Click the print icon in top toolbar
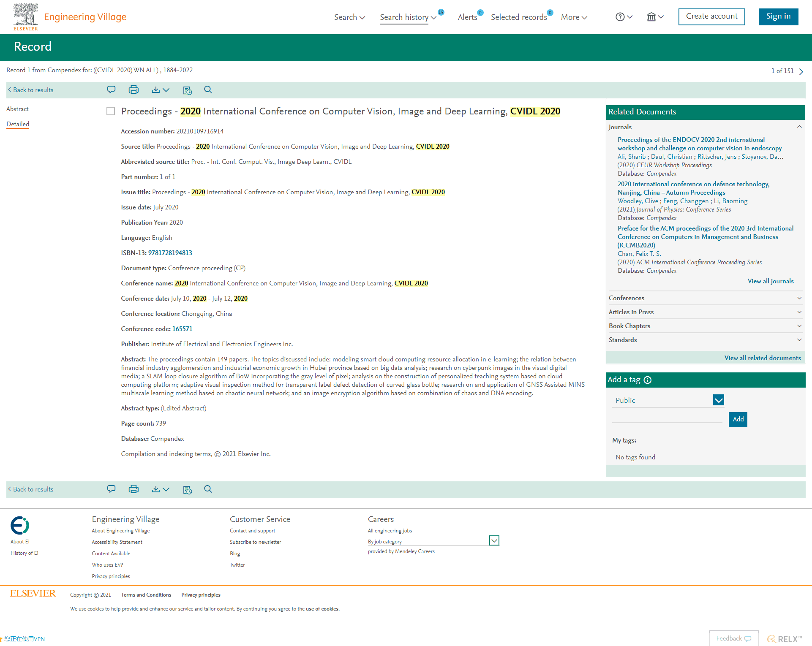 pyautogui.click(x=134, y=90)
